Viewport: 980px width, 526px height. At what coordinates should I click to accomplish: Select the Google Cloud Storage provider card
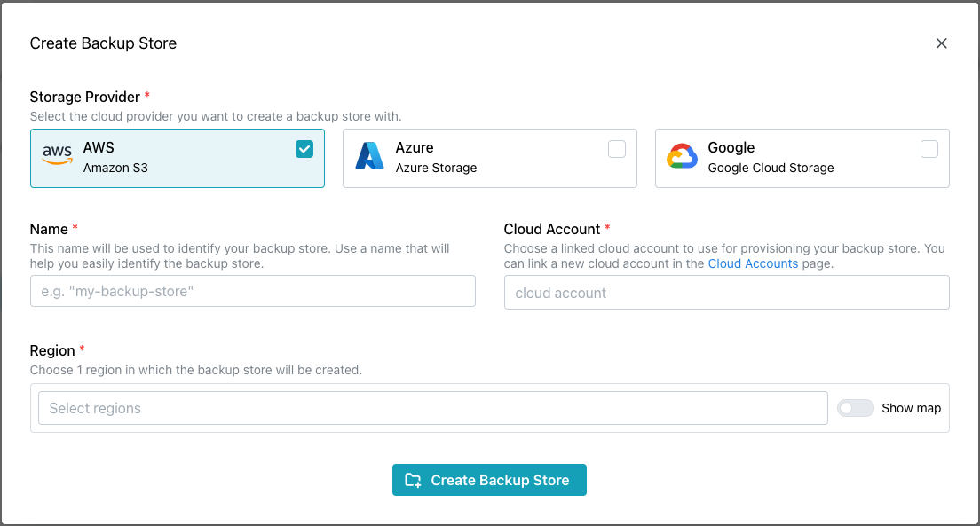(x=802, y=158)
